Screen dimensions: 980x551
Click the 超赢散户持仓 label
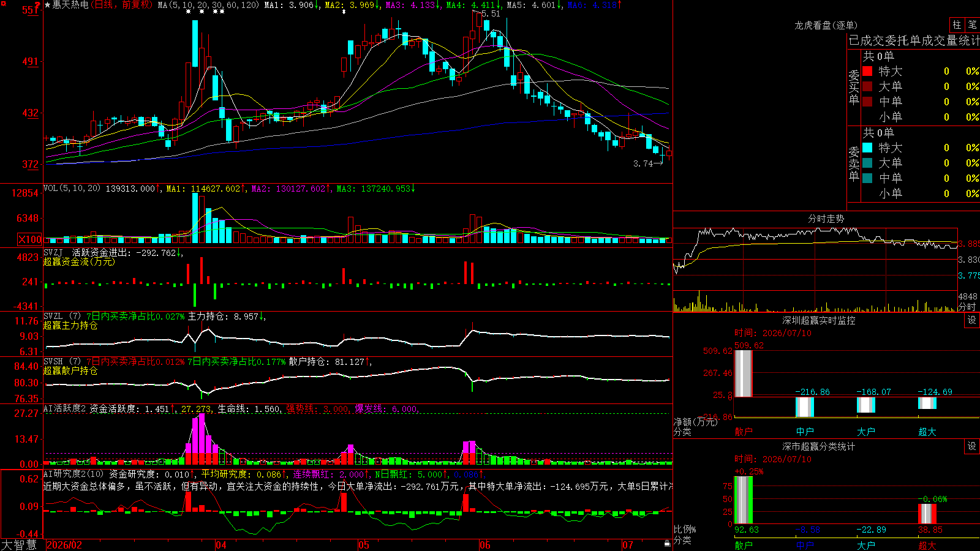pyautogui.click(x=70, y=370)
